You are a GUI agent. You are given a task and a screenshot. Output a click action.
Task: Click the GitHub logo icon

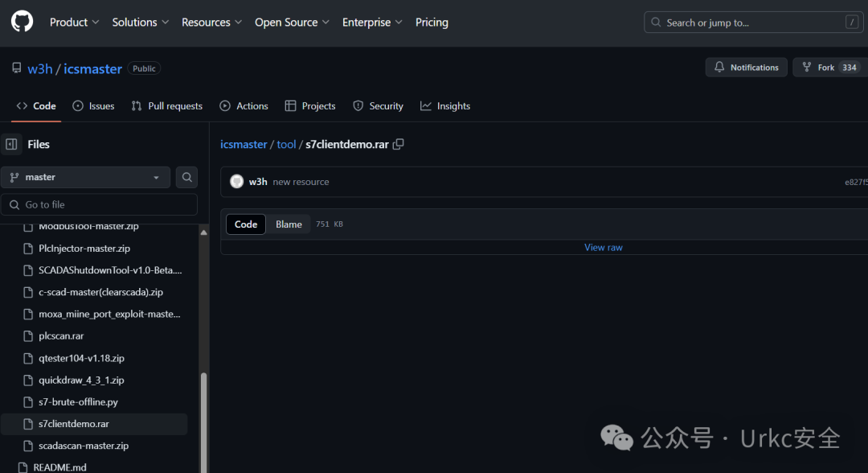[23, 23]
